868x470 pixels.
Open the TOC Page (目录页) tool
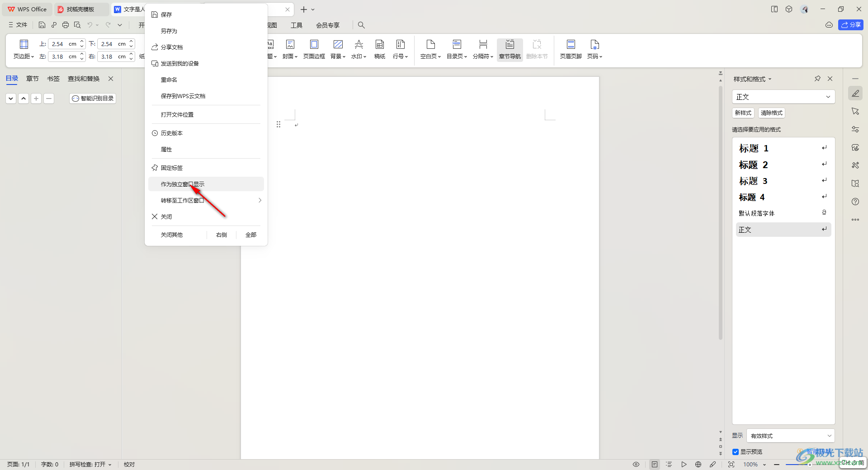457,49
